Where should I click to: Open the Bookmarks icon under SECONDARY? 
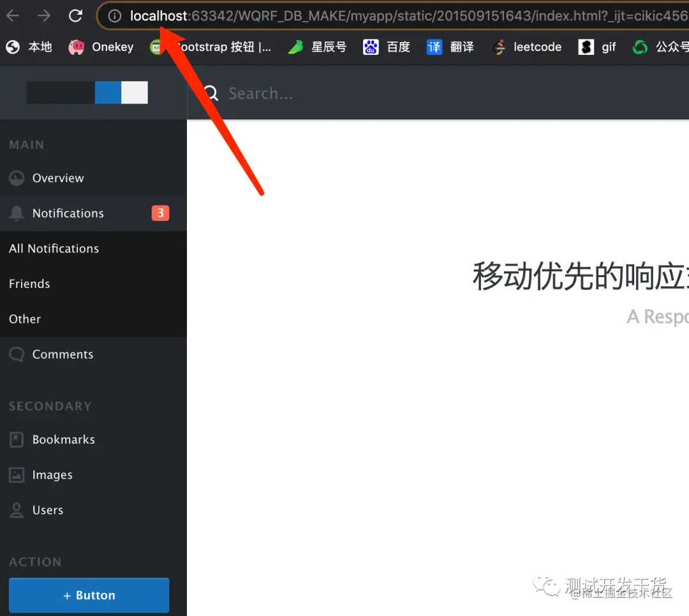coord(16,439)
